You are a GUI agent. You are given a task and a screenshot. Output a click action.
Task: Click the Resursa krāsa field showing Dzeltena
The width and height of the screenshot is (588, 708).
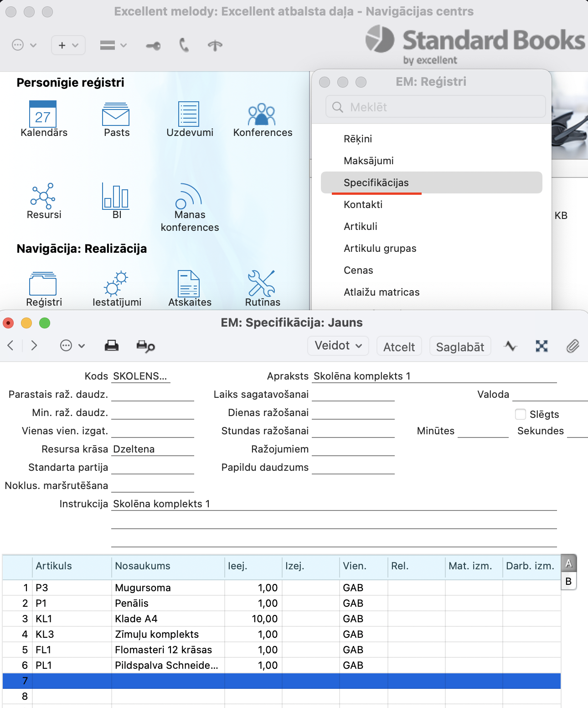[152, 449]
